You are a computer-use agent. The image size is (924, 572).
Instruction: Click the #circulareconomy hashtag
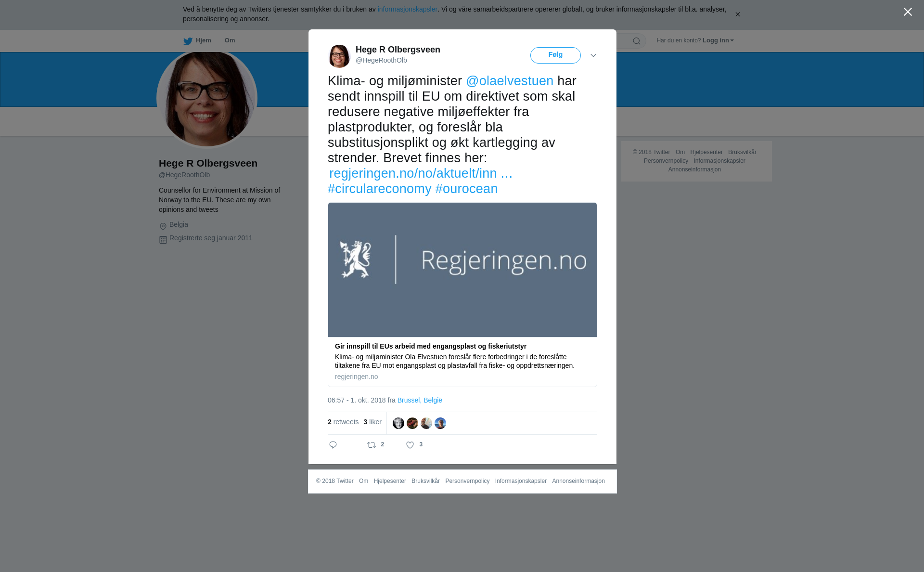pyautogui.click(x=380, y=189)
